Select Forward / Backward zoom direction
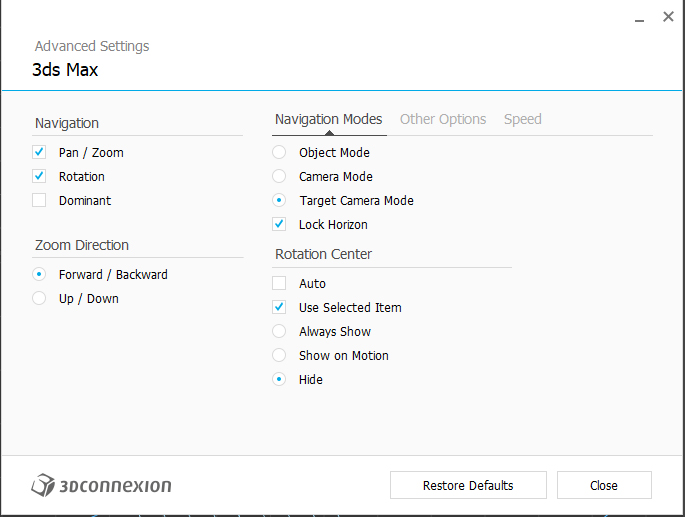This screenshot has height=517, width=685. coord(39,274)
